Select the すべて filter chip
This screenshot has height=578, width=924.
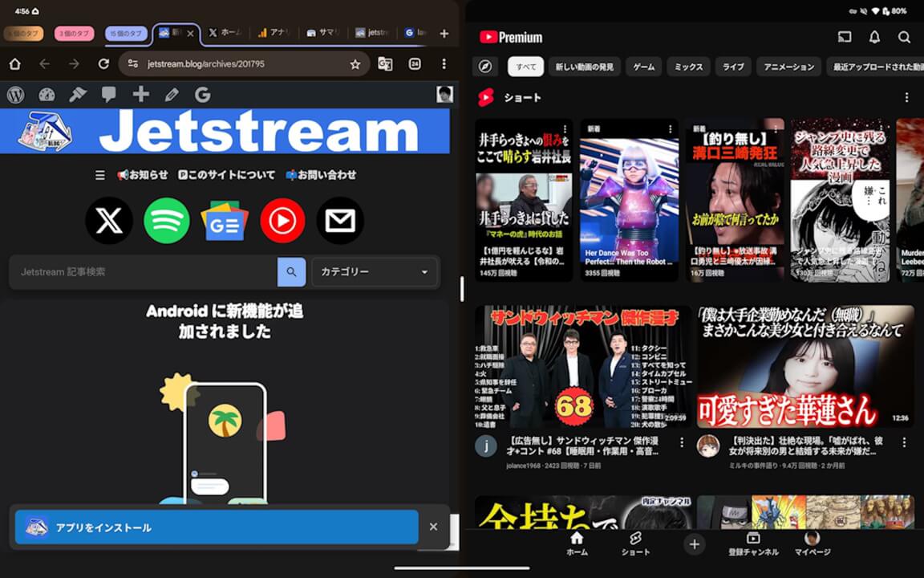(x=525, y=67)
